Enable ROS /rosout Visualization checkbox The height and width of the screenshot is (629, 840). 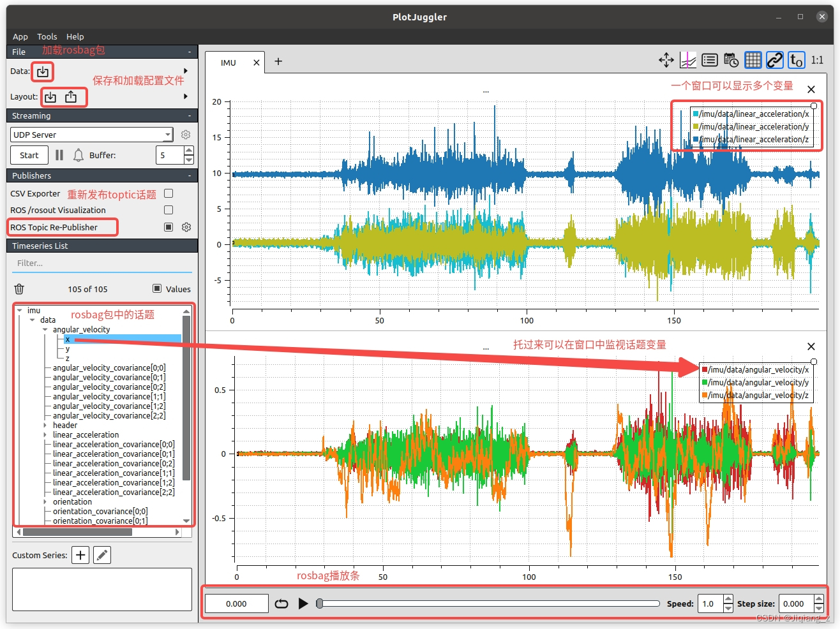click(169, 210)
